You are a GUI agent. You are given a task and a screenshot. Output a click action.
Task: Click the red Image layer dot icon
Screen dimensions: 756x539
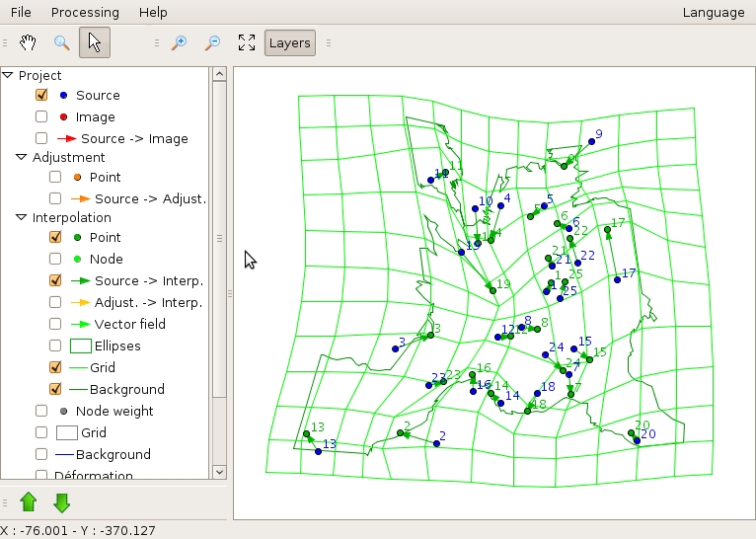tap(63, 116)
